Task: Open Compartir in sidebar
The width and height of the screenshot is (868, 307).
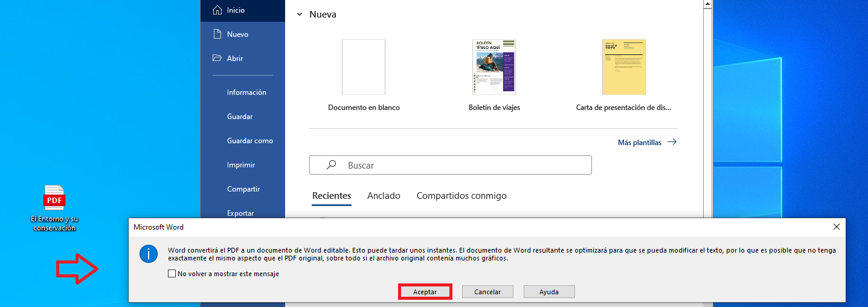Action: [x=243, y=189]
